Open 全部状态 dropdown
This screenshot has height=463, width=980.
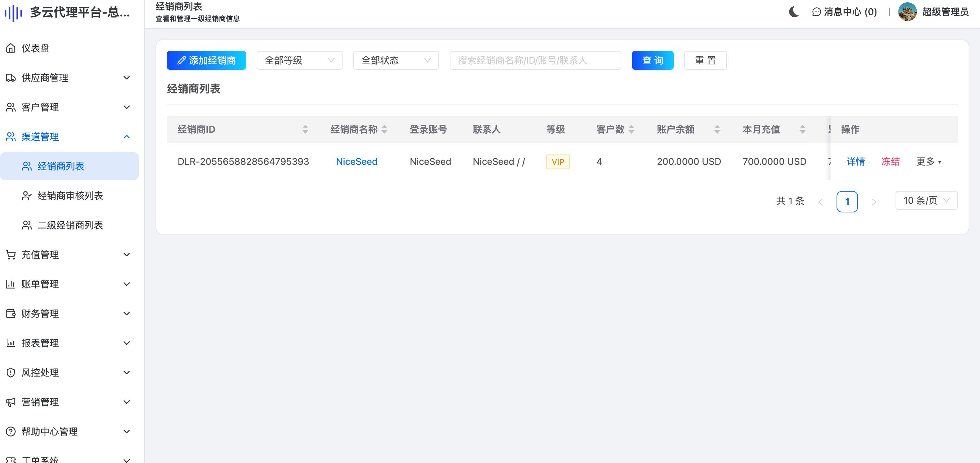396,60
